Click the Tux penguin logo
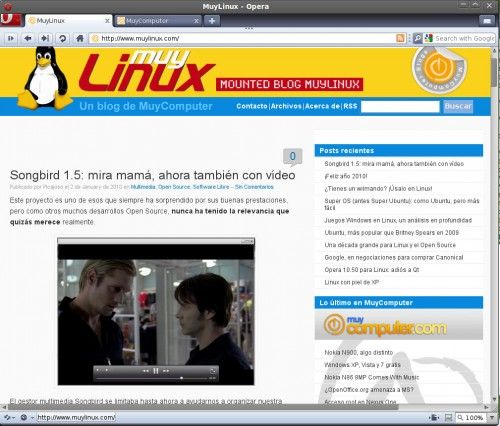The image size is (500, 426). pos(45,78)
